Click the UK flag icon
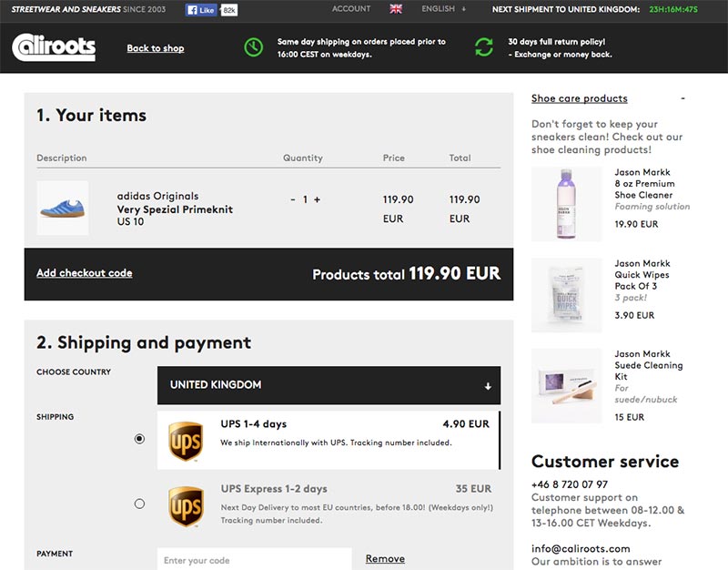Viewport: 728px width, 570px height. [x=396, y=9]
